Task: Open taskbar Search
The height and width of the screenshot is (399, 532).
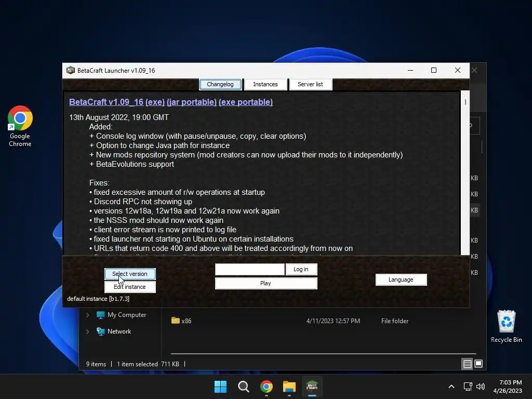Action: 243,387
